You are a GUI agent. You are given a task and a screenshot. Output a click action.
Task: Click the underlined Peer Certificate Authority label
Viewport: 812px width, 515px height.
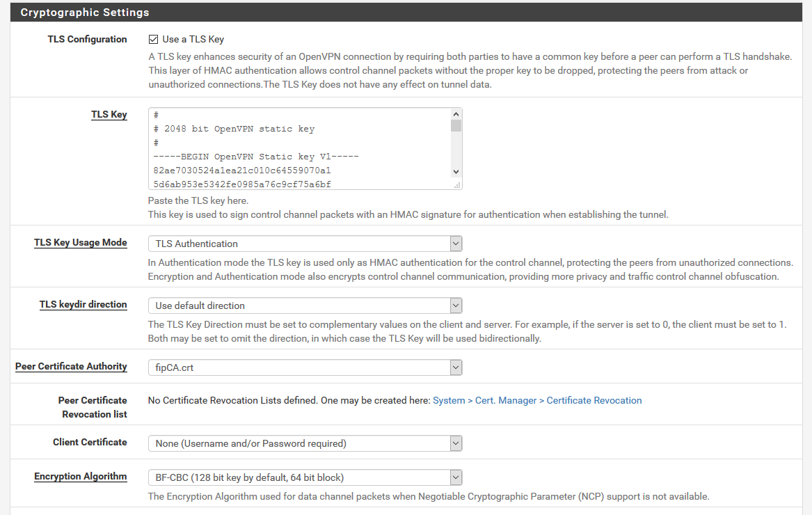pos(71,366)
